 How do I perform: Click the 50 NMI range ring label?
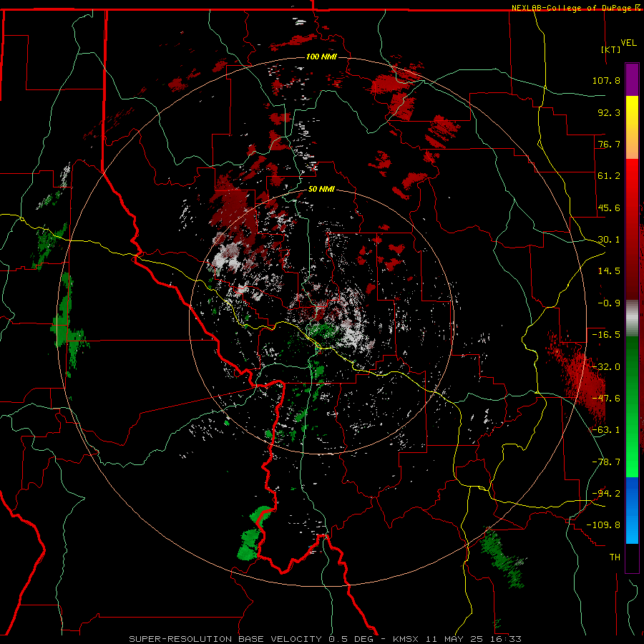[321, 190]
